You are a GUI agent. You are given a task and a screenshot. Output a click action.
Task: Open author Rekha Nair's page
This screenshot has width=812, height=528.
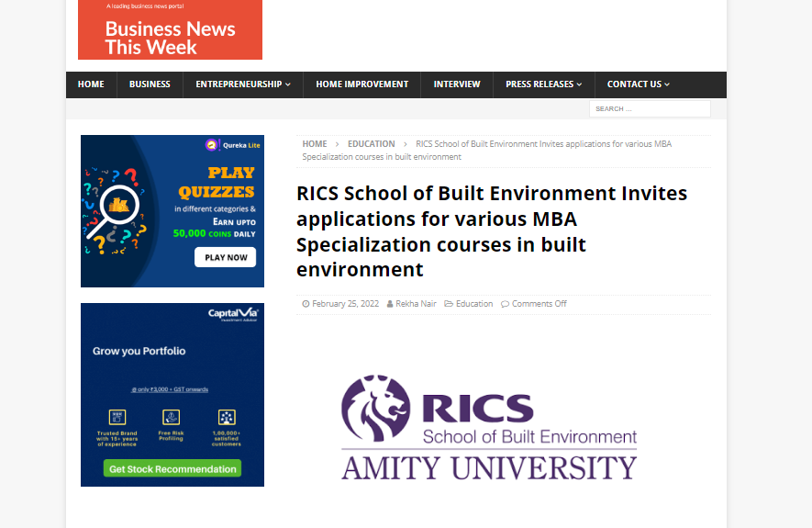[x=416, y=304]
